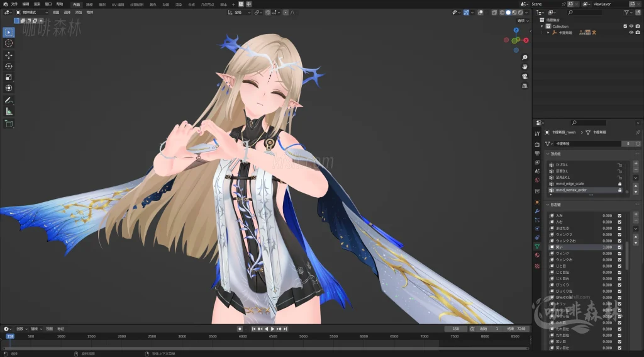Viewport: 644px width, 357px height.
Task: Open vertex group specials menu arrow
Action: tap(636, 178)
